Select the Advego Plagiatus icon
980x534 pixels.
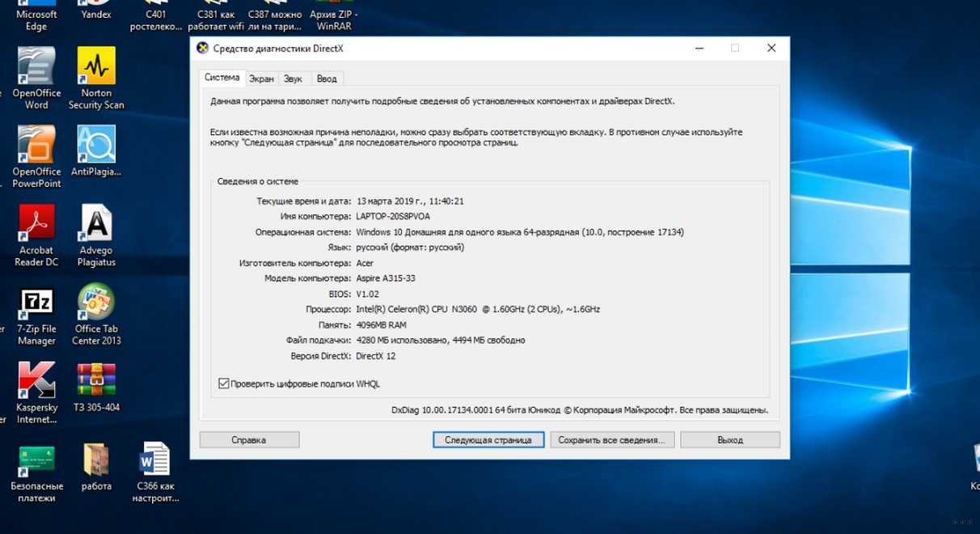(x=96, y=224)
